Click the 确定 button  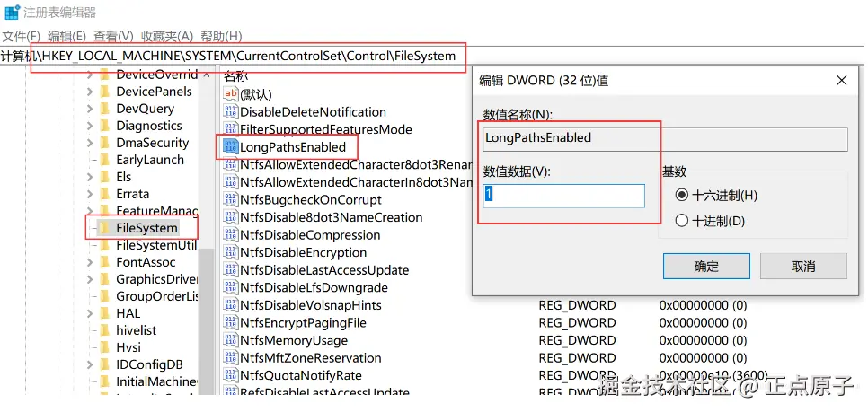point(706,267)
